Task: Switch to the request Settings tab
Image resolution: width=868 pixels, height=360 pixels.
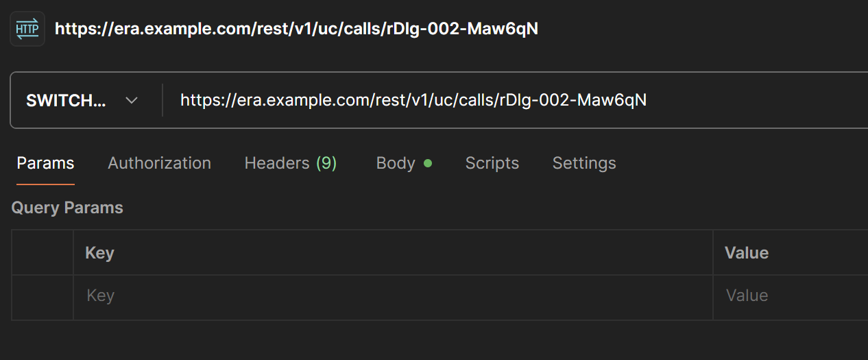Action: [584, 163]
